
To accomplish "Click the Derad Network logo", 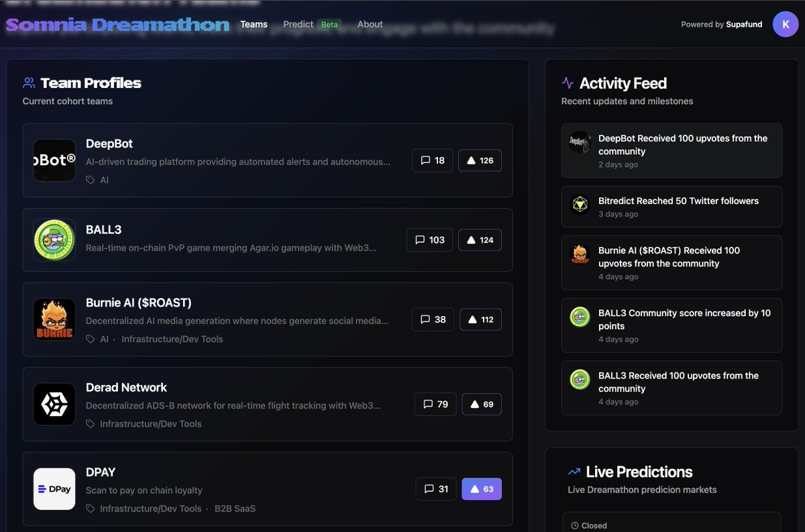I will (54, 404).
